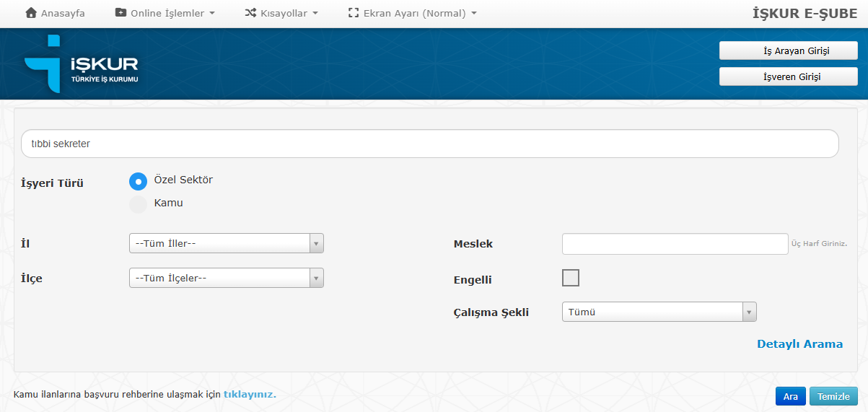Open the Online İşlemler menu
Screen dimensions: 868x412
point(165,13)
